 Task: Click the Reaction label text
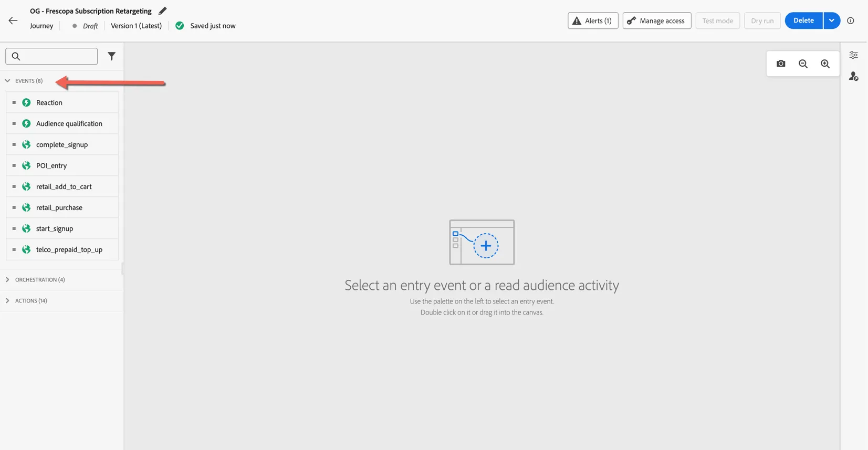[x=49, y=102]
